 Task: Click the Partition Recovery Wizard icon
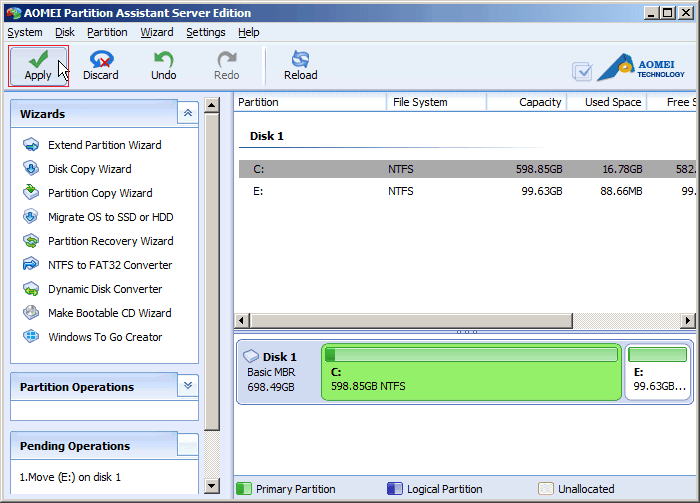(x=31, y=241)
